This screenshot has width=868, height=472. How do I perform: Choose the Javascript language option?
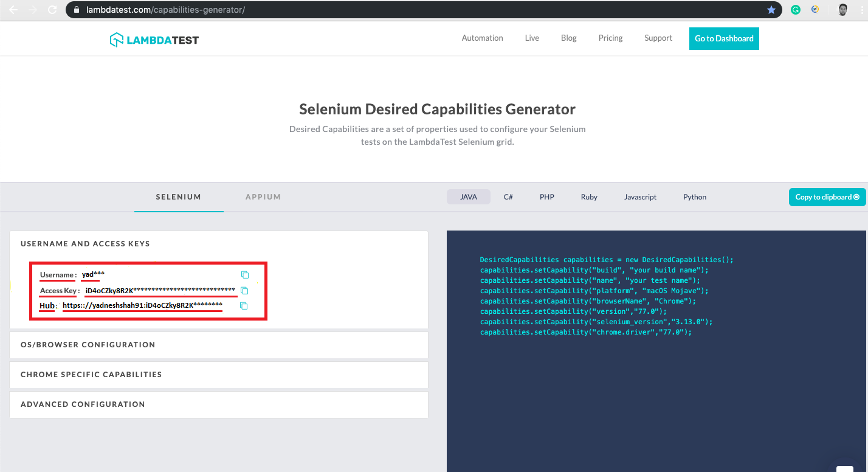coord(640,197)
